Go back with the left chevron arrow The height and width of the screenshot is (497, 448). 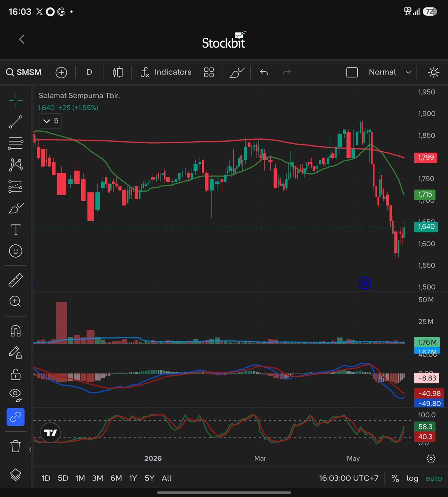point(22,39)
